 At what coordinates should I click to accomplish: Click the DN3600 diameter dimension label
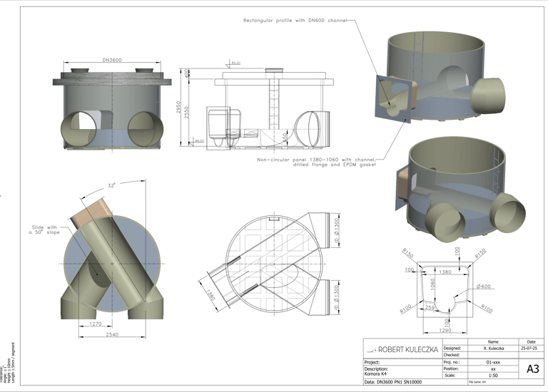pos(112,60)
